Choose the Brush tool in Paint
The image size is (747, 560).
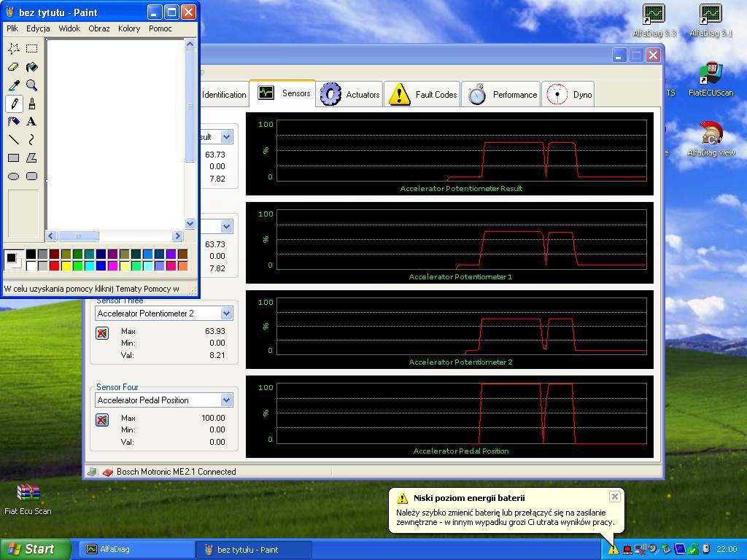tap(32, 104)
